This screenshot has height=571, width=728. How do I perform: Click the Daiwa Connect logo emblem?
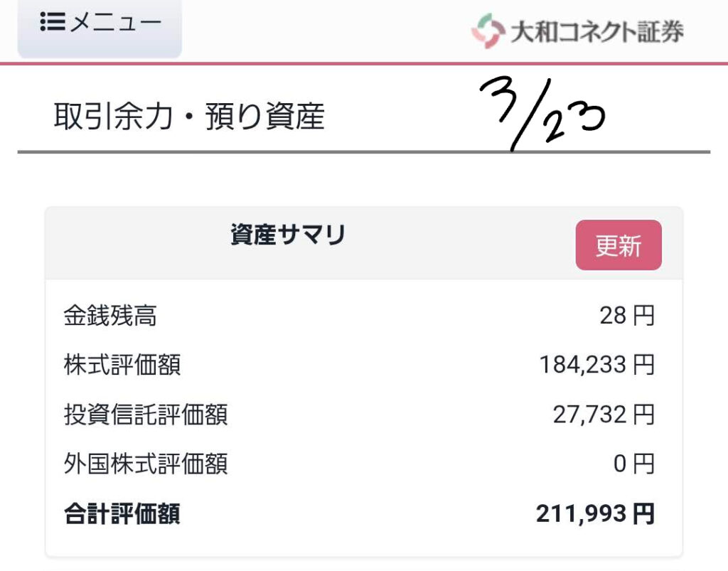(x=487, y=31)
